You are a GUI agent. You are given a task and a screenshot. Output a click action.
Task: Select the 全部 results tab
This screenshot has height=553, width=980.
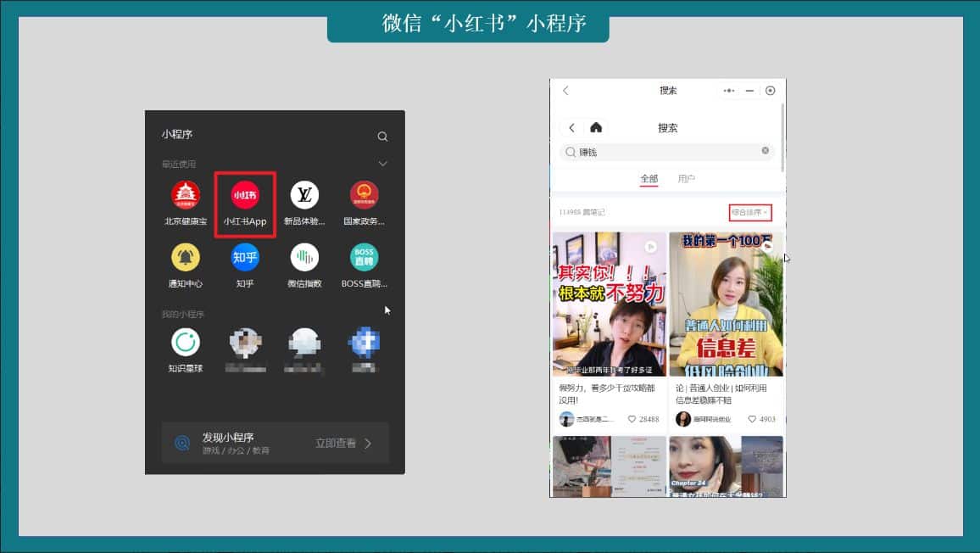(x=649, y=179)
